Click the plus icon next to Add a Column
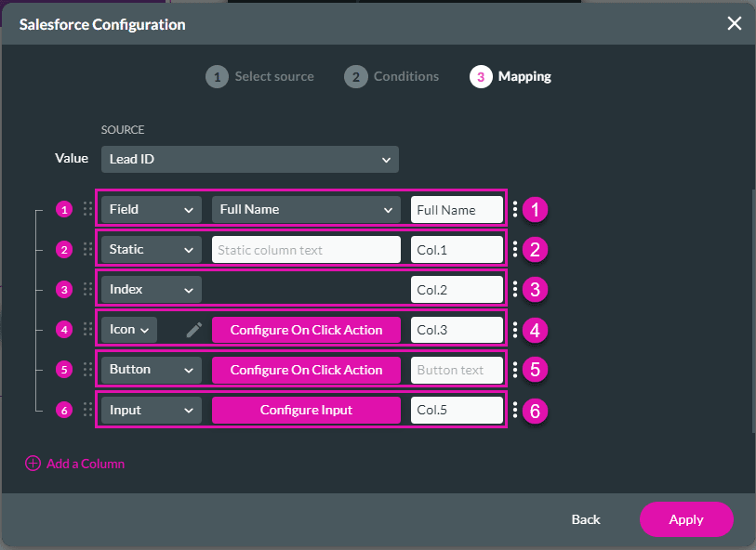 pyautogui.click(x=33, y=464)
